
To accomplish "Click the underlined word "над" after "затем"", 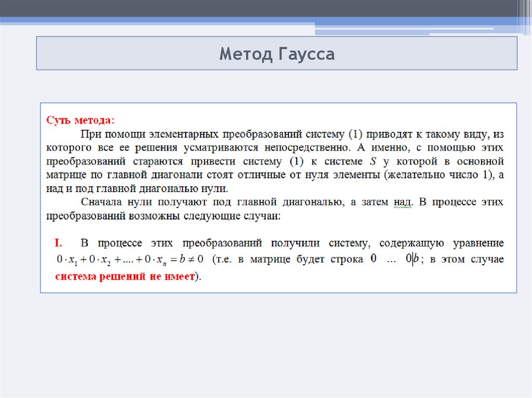I will pyautogui.click(x=401, y=202).
